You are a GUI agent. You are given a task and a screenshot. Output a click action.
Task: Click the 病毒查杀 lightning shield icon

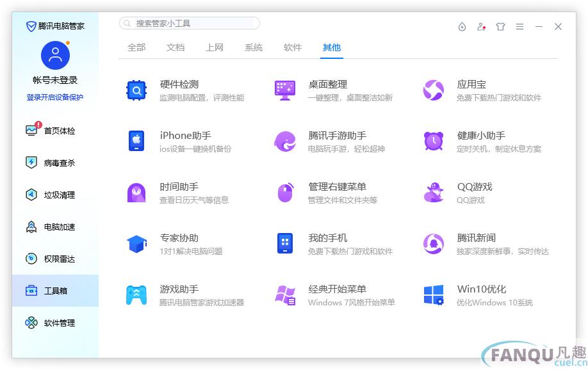[31, 163]
